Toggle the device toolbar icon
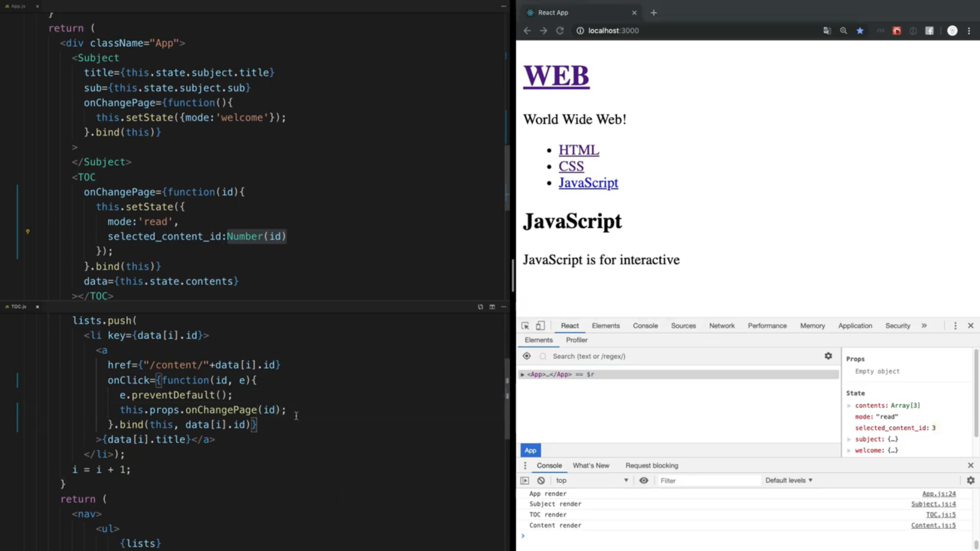Screen dimensions: 980x551 pyautogui.click(x=540, y=326)
